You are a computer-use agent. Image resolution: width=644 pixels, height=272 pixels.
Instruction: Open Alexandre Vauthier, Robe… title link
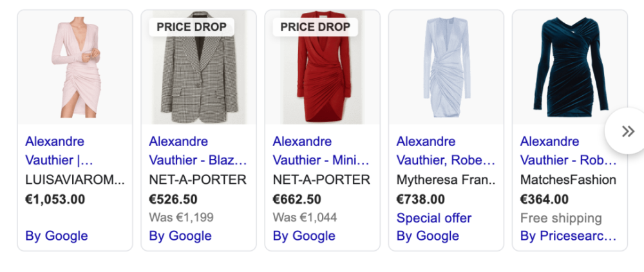[445, 150]
